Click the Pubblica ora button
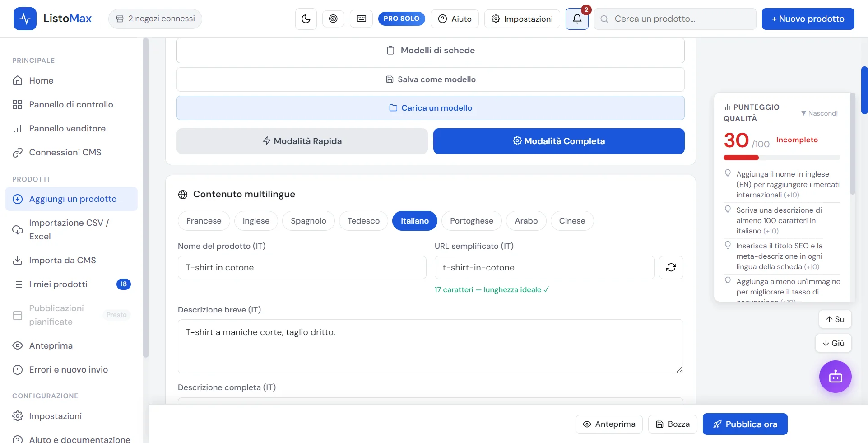 745,424
